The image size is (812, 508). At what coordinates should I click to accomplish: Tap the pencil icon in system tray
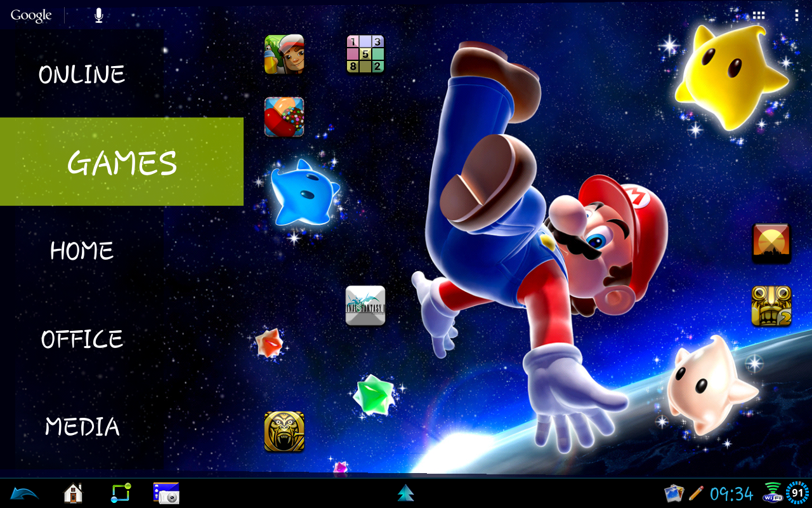coord(696,493)
